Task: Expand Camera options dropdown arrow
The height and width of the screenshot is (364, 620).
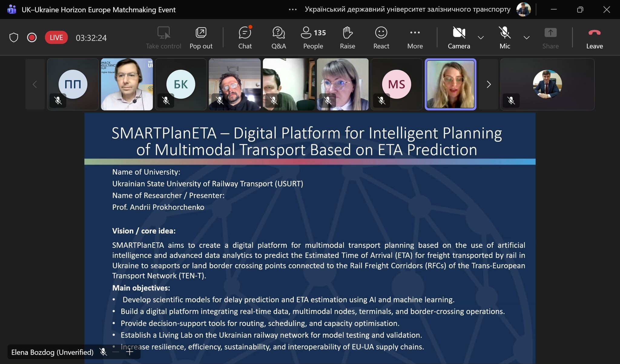Action: [481, 38]
